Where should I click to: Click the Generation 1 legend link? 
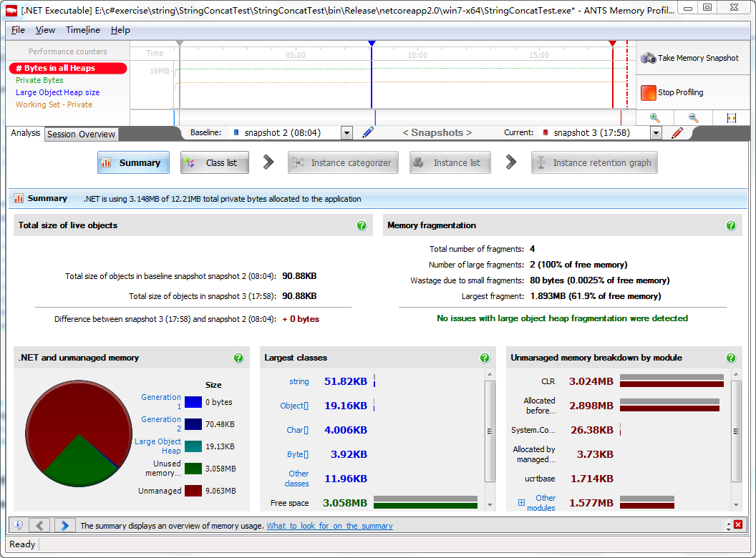pos(161,402)
